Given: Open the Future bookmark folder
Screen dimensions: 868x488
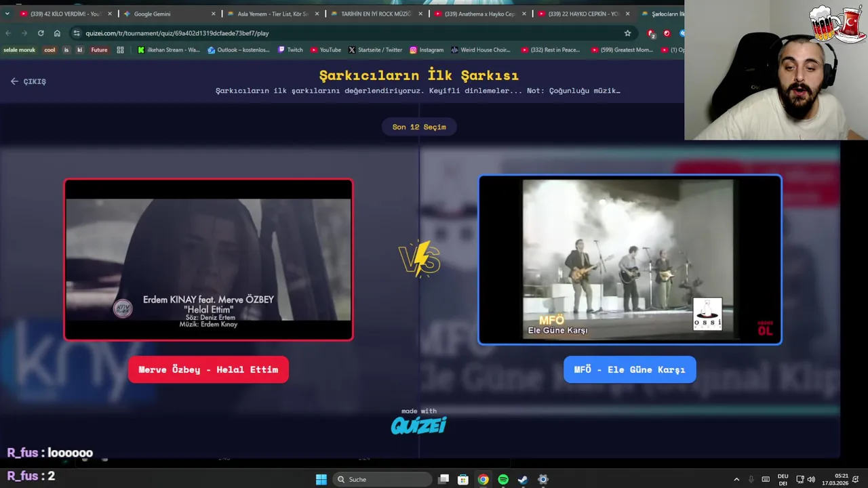Looking at the screenshot, I should point(99,49).
